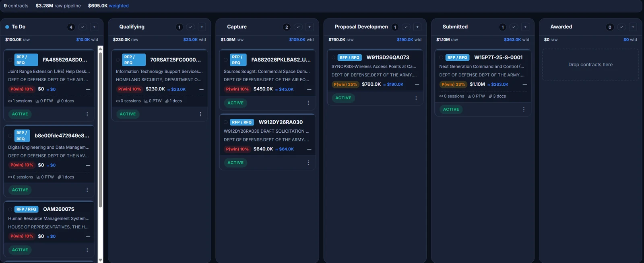Click the plus icon in To Do column
Screen dimensions: 644x263
[x=94, y=27]
